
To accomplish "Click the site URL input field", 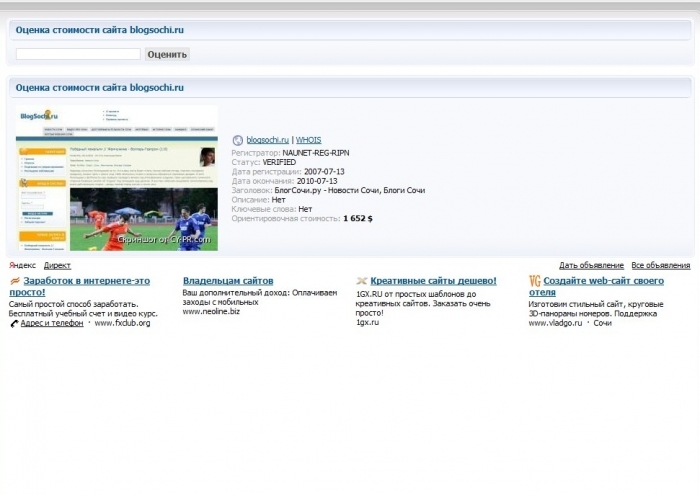I will click(x=78, y=54).
